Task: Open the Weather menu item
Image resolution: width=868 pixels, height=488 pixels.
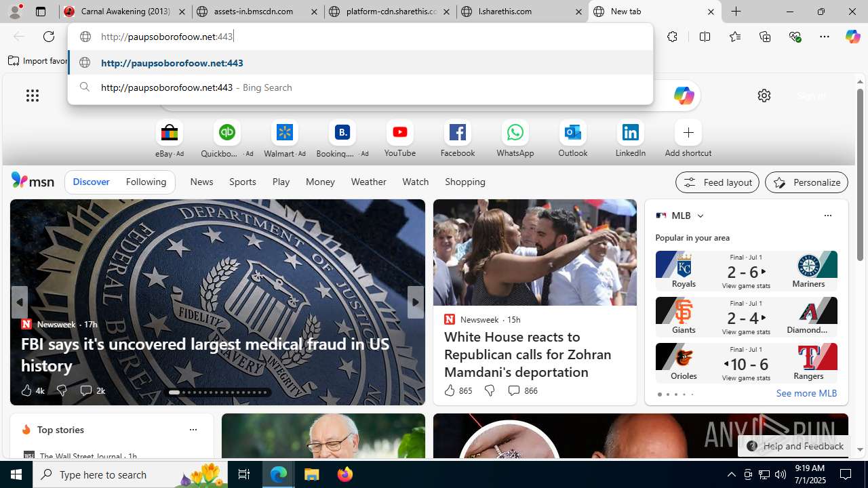Action: (368, 182)
